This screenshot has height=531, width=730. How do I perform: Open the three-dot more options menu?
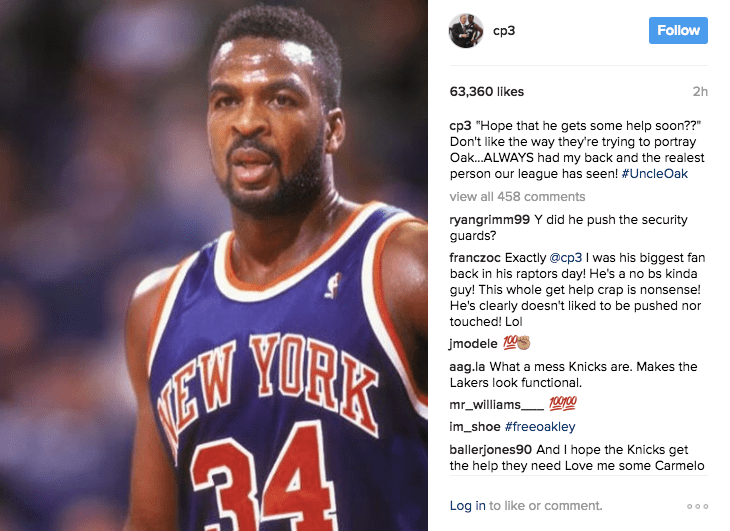pos(697,506)
